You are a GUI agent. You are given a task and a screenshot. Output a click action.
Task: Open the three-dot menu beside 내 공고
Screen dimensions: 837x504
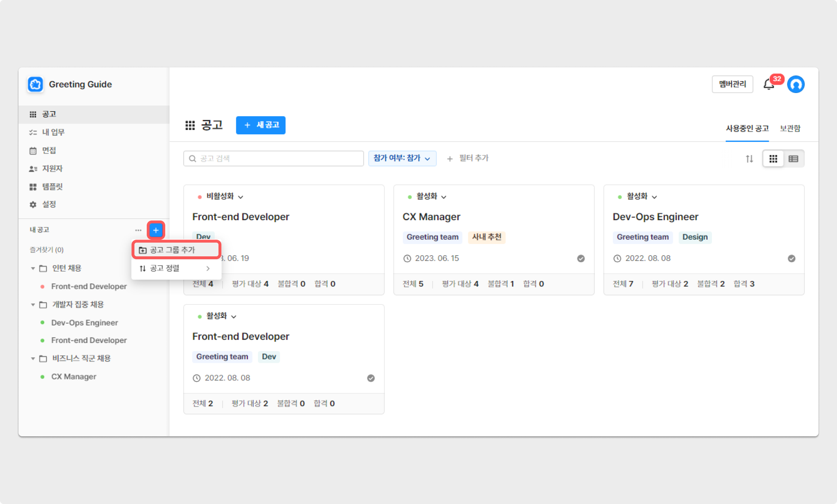click(x=138, y=230)
